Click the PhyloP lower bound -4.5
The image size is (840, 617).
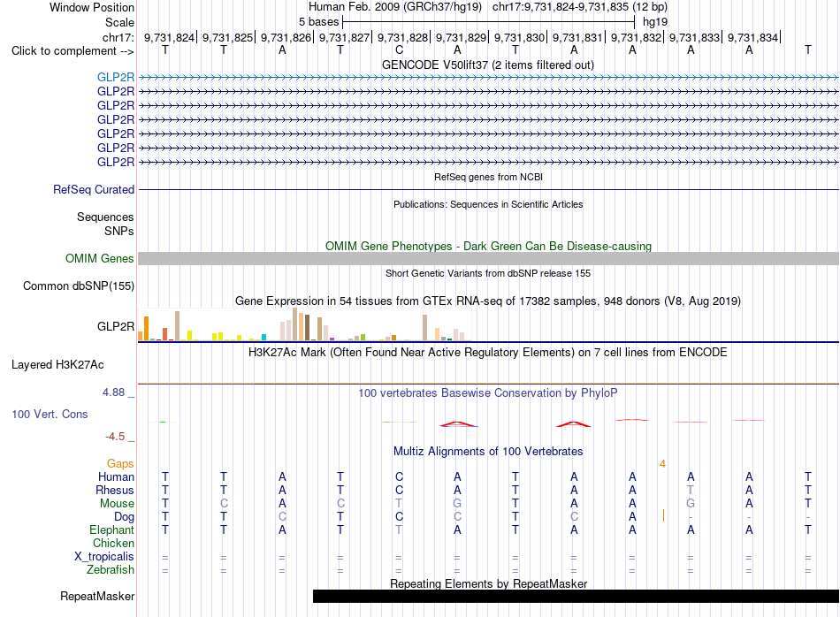point(115,437)
